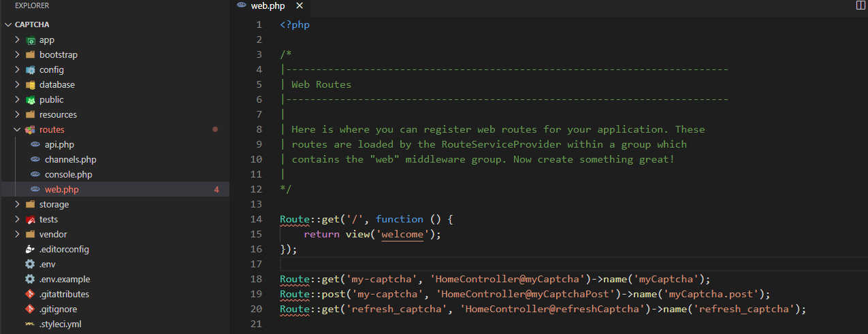868x334 pixels.
Task: Collapse the CAPTCHA root project section
Action: 8,24
